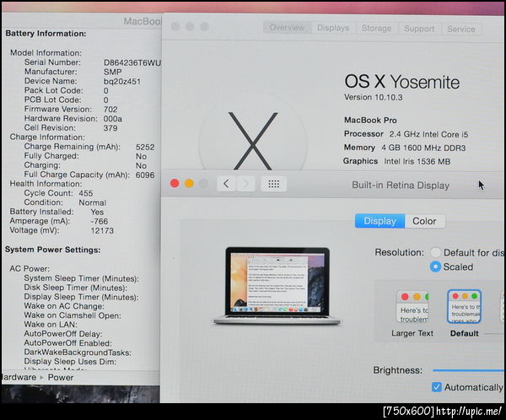The width and height of the screenshot is (506, 420).
Task: Toggle Automatically adjust brightness checkbox
Action: click(437, 387)
